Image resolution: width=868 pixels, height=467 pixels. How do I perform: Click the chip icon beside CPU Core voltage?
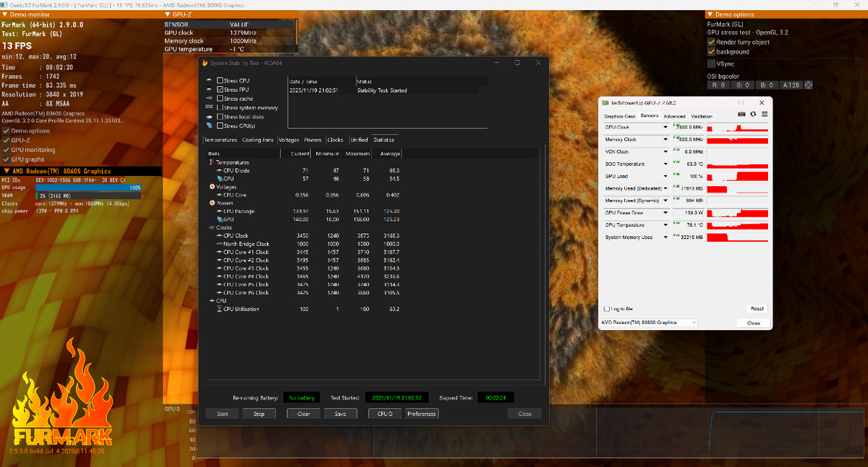pyautogui.click(x=219, y=195)
